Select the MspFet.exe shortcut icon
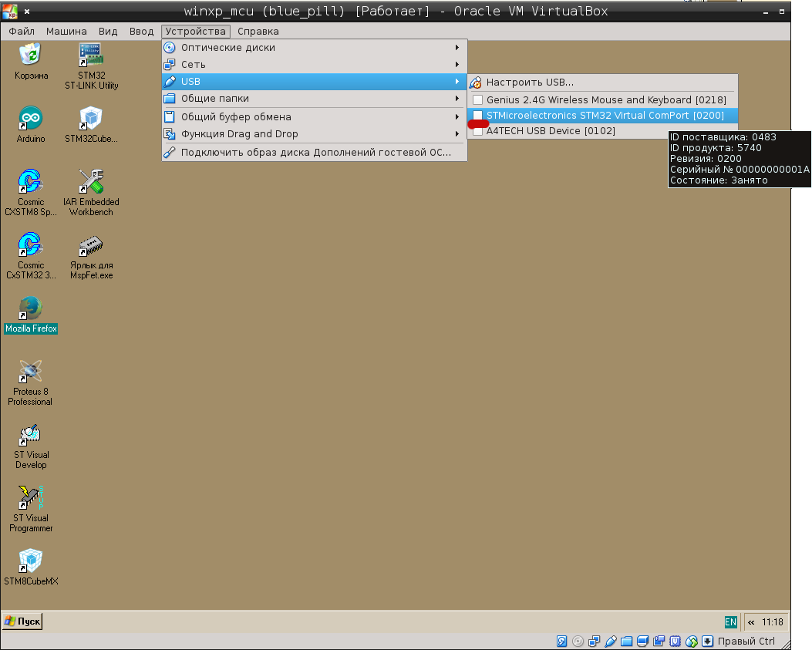Viewport: 812px width, 650px height. (x=91, y=256)
